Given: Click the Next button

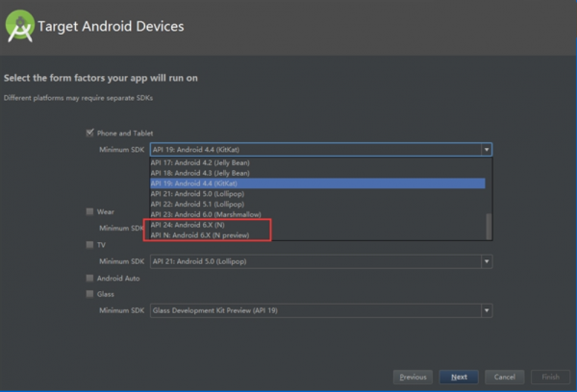Looking at the screenshot, I should pyautogui.click(x=459, y=377).
